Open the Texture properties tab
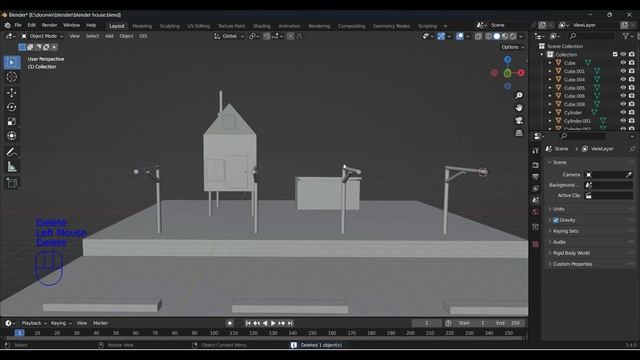640x360 pixels. pyautogui.click(x=536, y=244)
